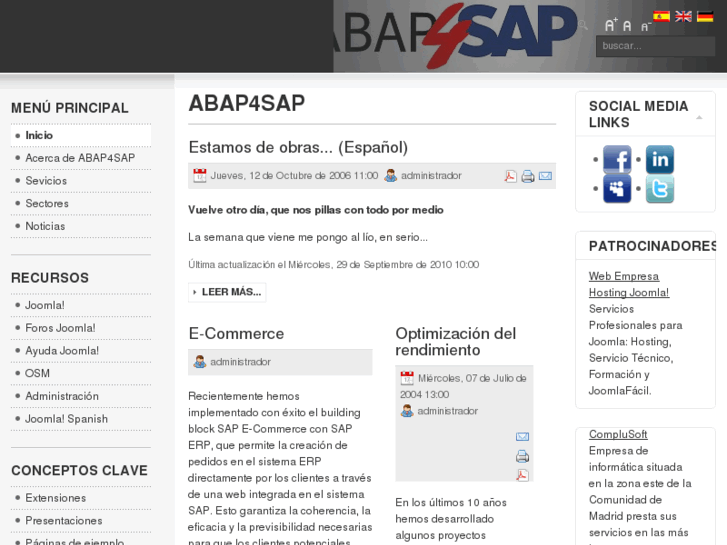Click the date Jueves, 12 de Octubre de 2006
Screen dimensions: 727x545
294,176
